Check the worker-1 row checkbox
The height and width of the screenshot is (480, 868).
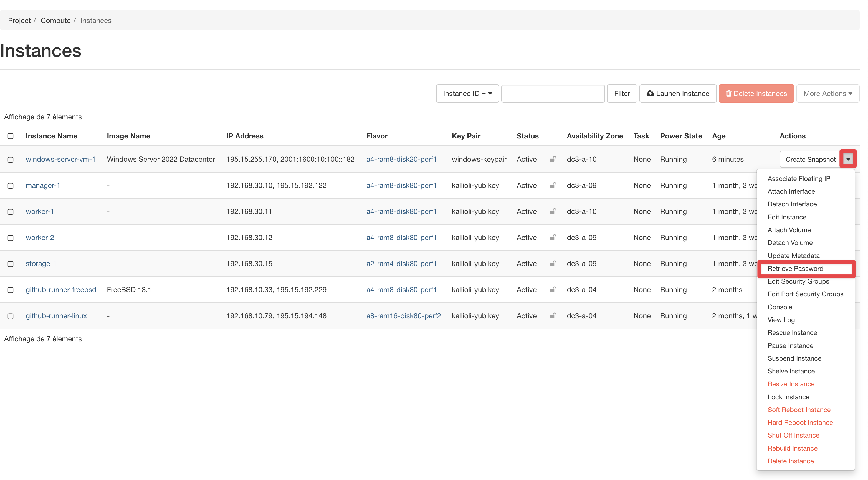point(11,212)
